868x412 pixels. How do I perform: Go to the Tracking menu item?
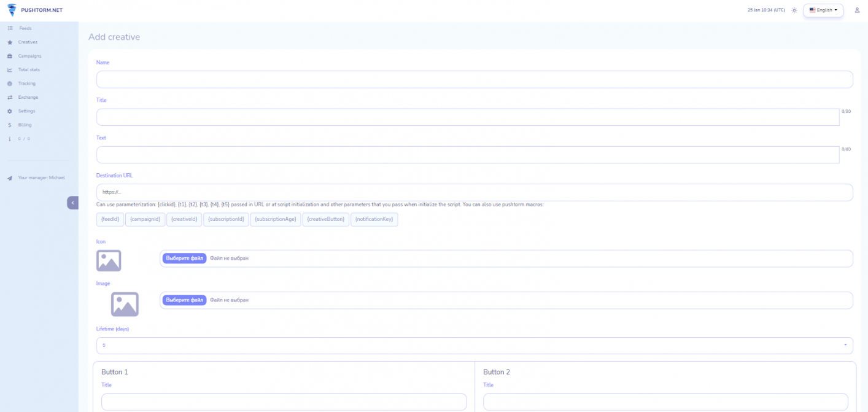click(27, 84)
